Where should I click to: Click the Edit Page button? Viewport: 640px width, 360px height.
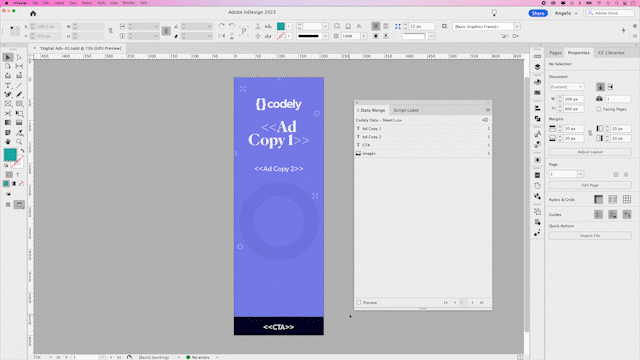[590, 185]
